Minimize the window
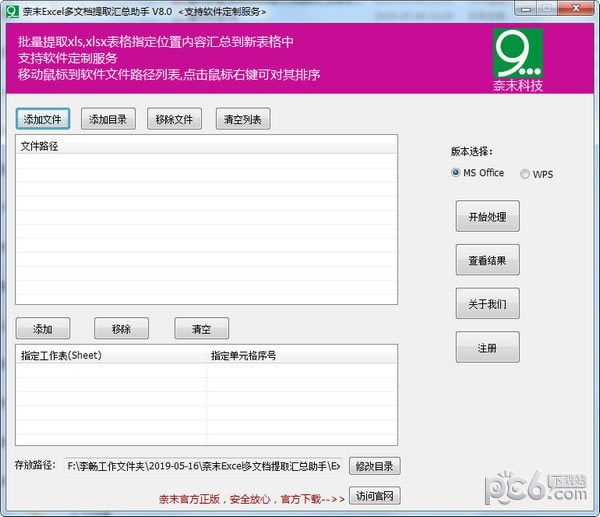The image size is (600, 517). click(x=526, y=9)
